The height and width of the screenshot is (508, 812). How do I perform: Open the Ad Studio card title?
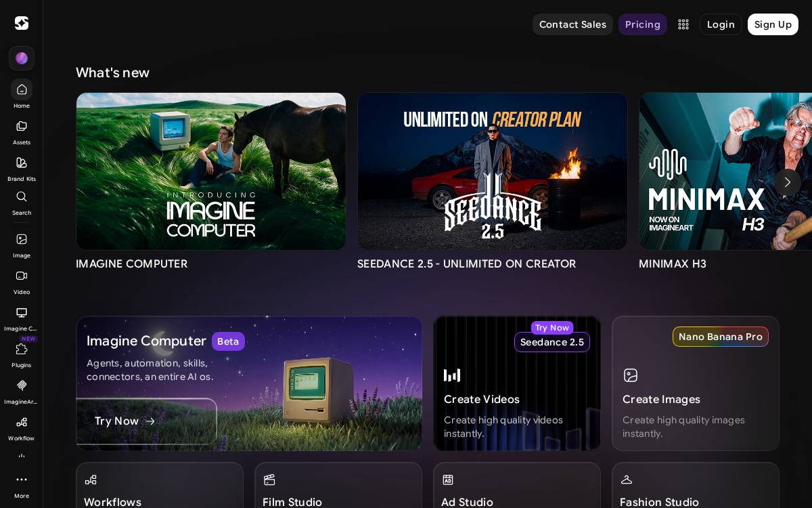click(467, 502)
